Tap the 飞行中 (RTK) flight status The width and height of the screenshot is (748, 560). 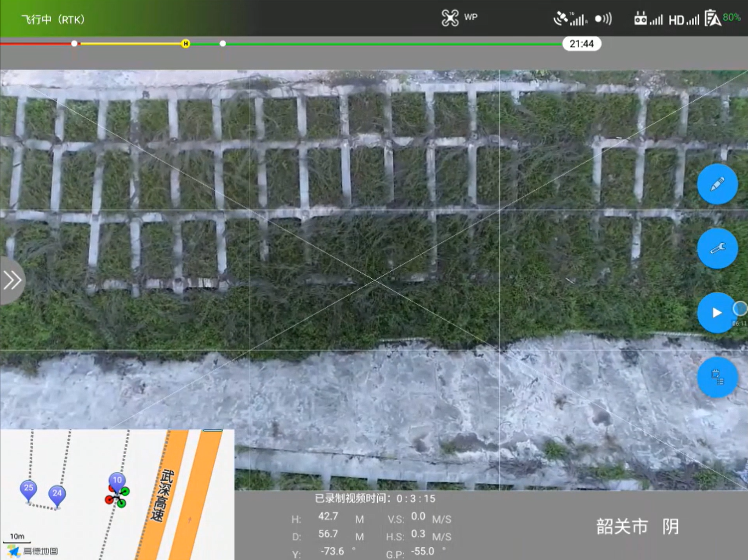click(53, 20)
